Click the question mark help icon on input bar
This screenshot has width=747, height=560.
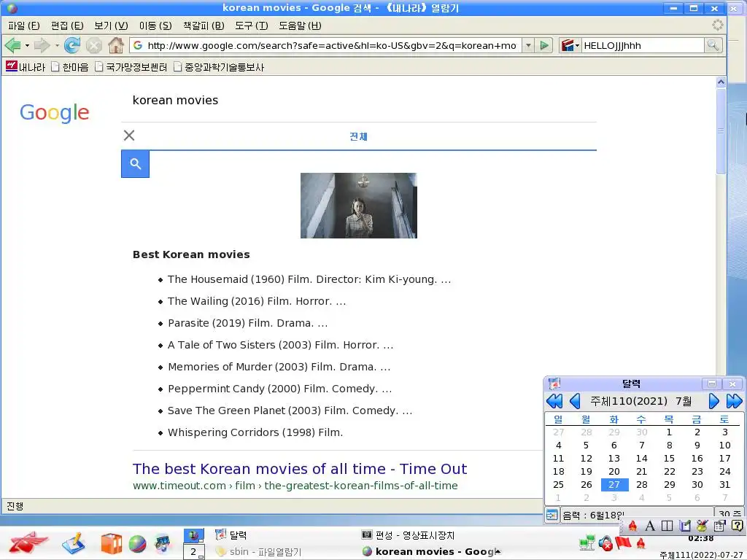[x=737, y=526]
